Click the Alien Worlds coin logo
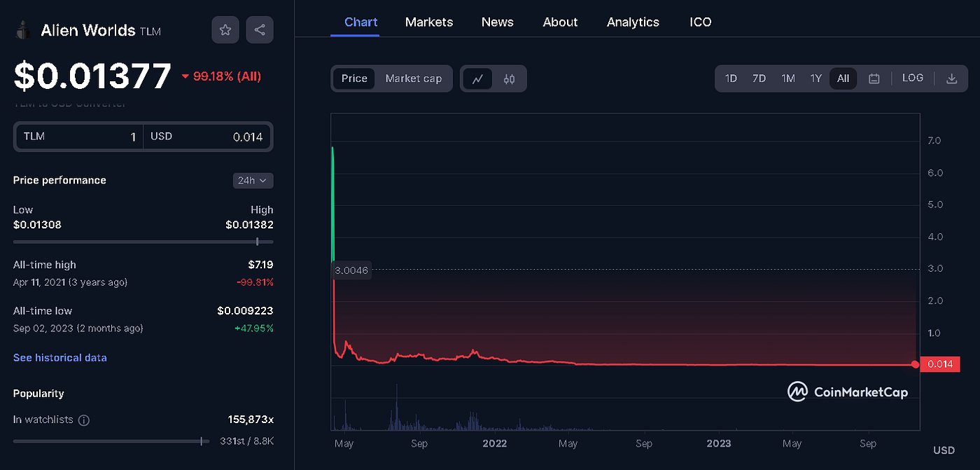This screenshot has height=470, width=980. pos(24,30)
